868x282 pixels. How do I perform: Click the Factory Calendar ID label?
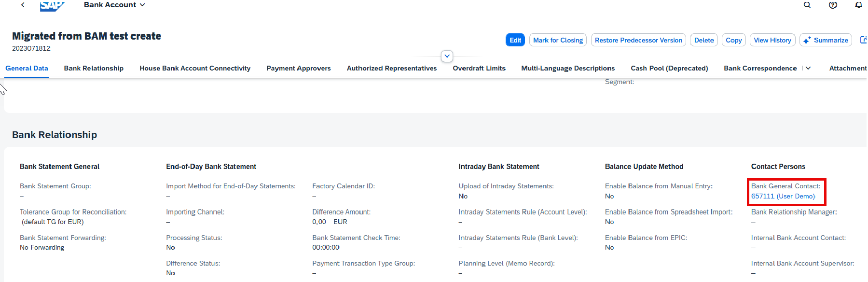(x=344, y=186)
